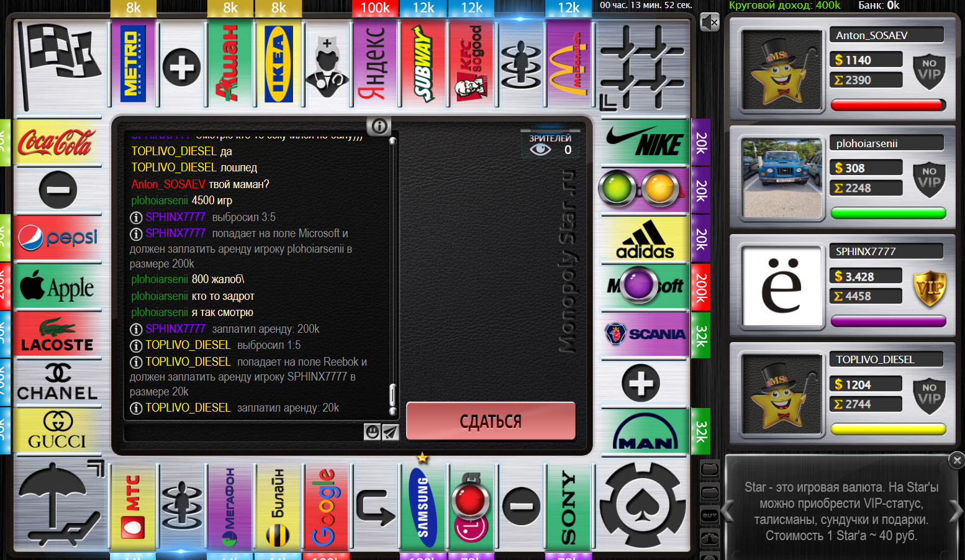Click the chat scrollbar handle
Viewport: 965px width, 560px height.
(x=392, y=395)
